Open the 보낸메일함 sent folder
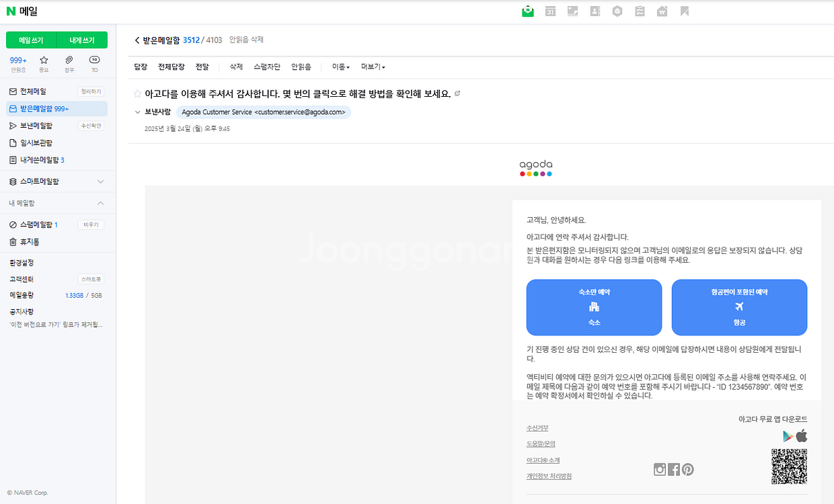 [x=36, y=126]
